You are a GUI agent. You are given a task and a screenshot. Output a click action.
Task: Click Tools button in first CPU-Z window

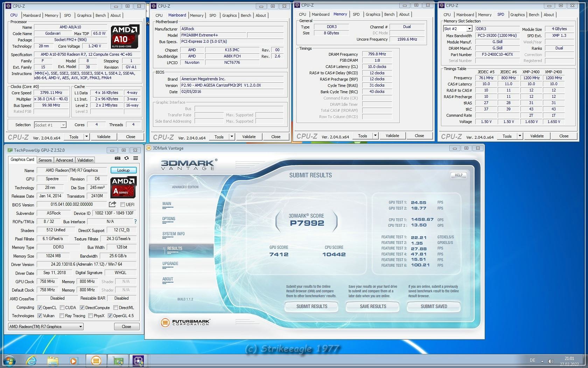[x=74, y=137]
